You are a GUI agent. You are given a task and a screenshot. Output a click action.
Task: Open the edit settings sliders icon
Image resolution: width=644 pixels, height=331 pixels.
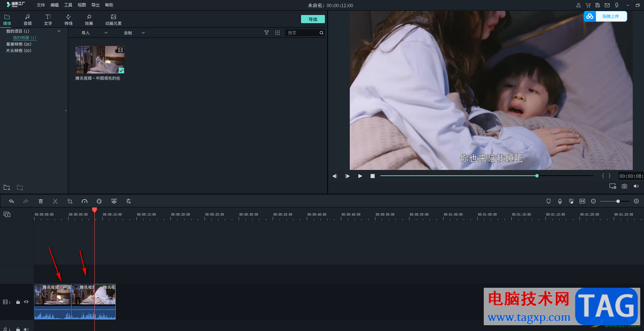[129, 201]
